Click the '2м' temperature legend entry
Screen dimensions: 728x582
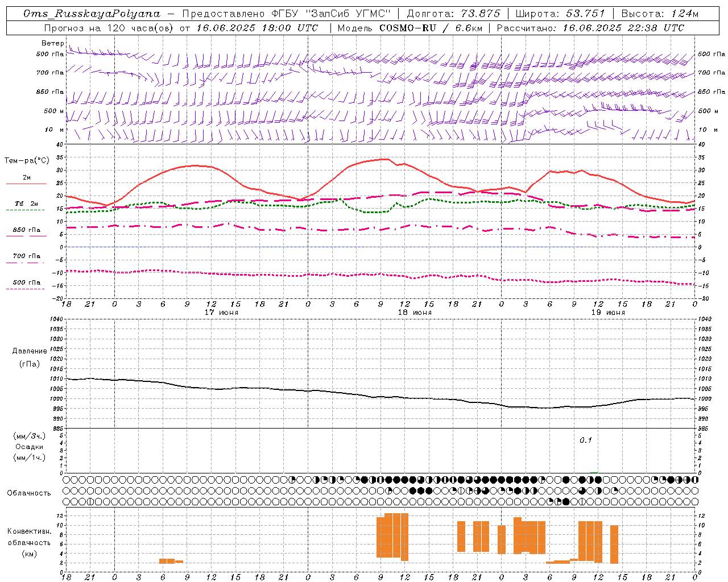[26, 178]
